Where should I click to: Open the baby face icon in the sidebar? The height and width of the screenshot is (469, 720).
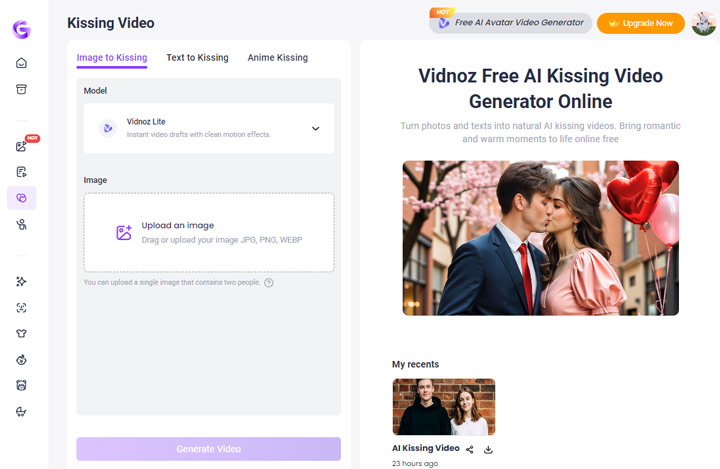click(x=21, y=360)
